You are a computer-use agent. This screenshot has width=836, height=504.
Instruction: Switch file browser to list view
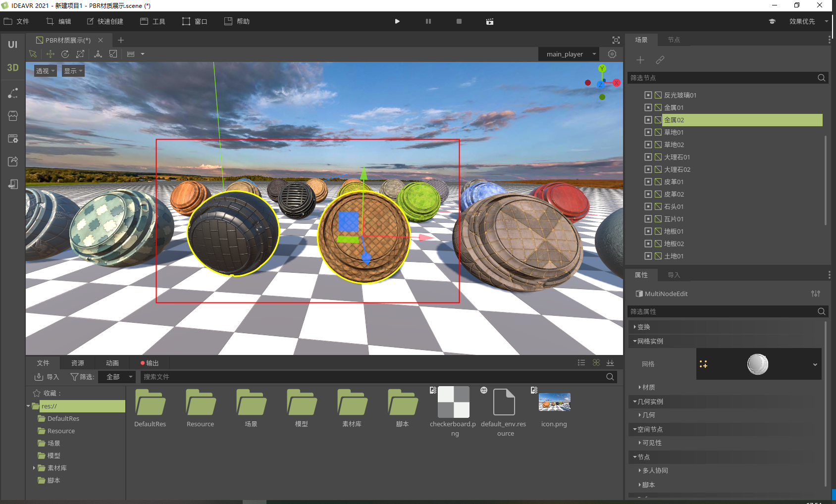pyautogui.click(x=581, y=363)
